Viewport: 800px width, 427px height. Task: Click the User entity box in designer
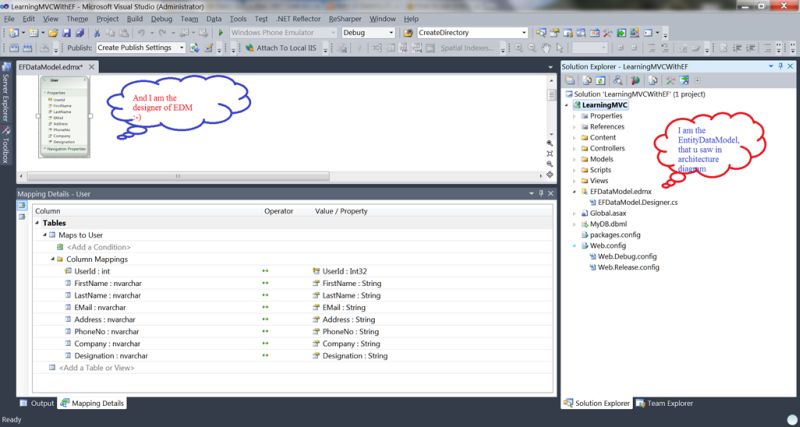point(64,117)
